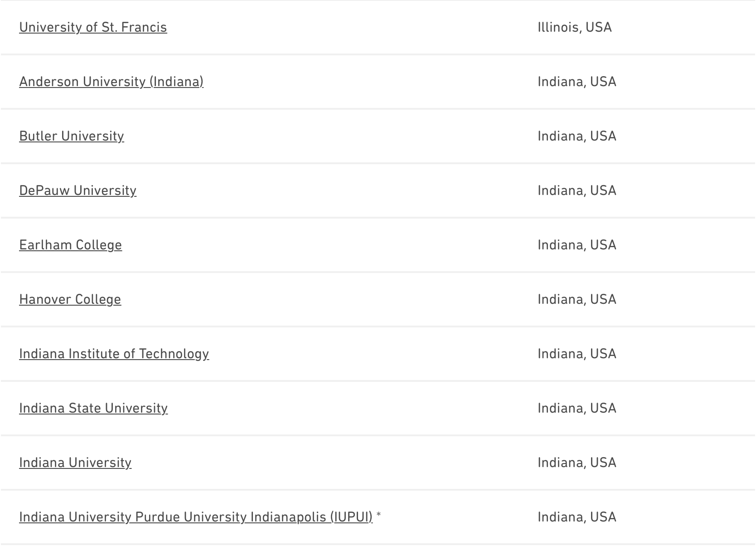The height and width of the screenshot is (546, 756).
Task: Open the Indiana State University link
Action: click(x=93, y=409)
